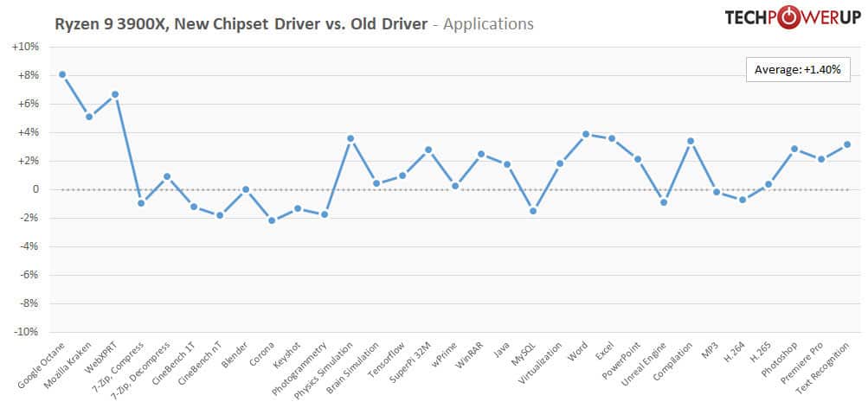Select the Compilation data point

pos(691,141)
